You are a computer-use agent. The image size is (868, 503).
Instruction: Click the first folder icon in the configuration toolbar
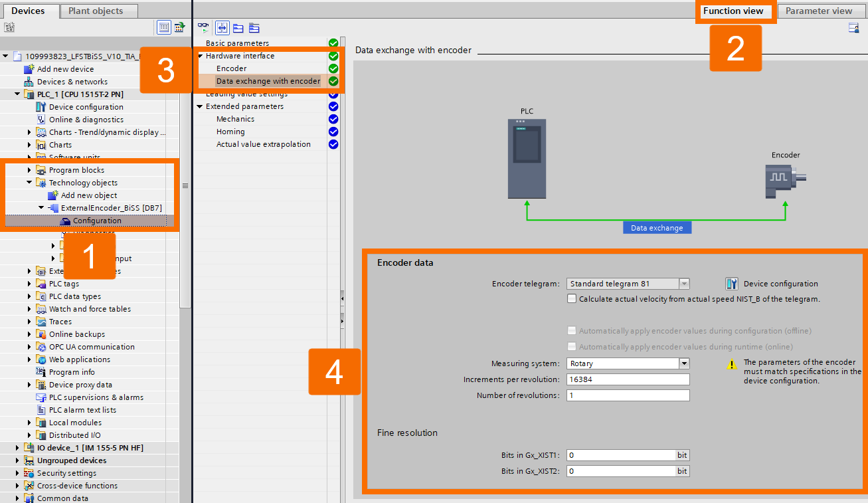[238, 28]
